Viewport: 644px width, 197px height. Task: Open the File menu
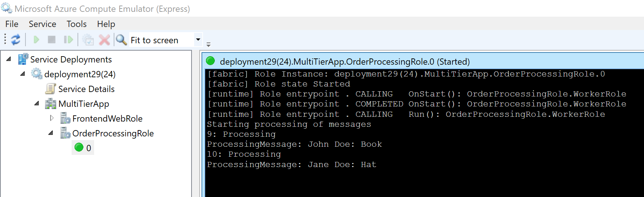(12, 24)
